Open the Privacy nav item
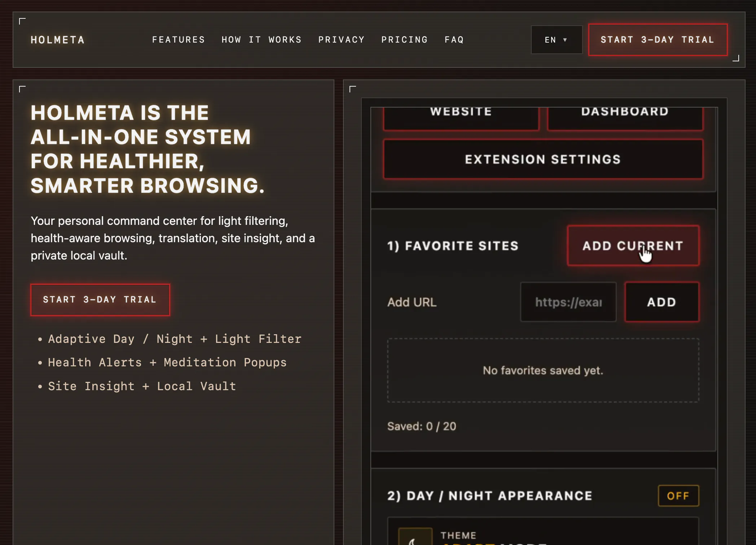This screenshot has width=756, height=545. click(341, 40)
